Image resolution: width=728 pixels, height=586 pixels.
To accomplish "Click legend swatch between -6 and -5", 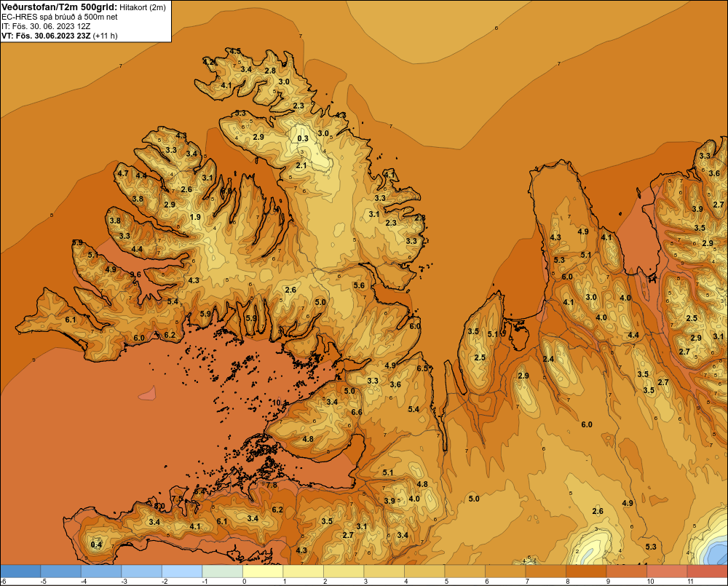I will point(20,571).
